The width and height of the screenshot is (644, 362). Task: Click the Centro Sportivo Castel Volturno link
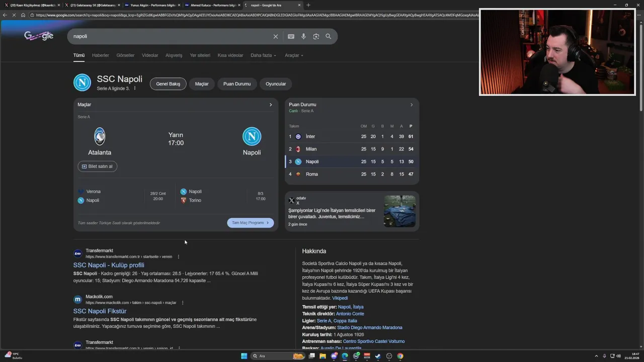coord(374,341)
